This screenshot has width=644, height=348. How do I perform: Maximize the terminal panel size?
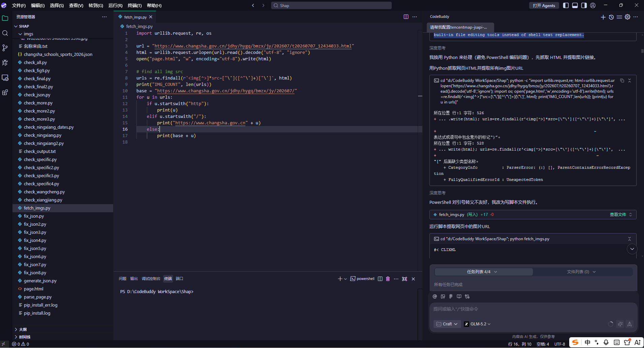point(405,279)
